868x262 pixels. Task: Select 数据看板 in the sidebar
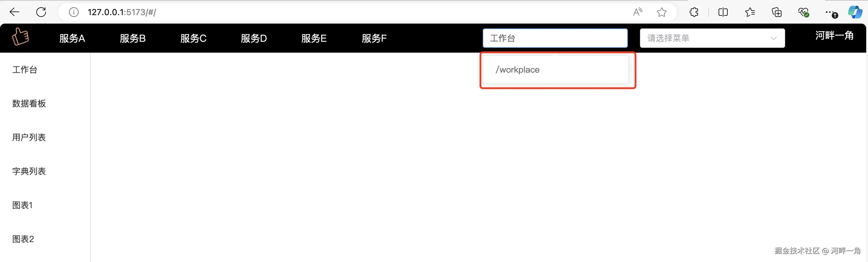click(29, 103)
